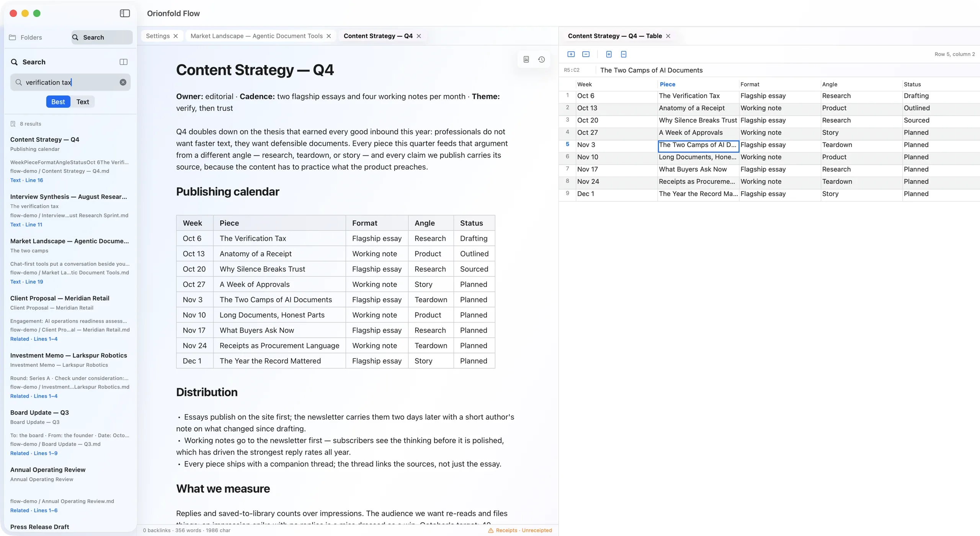
Task: Click the add column icon in table toolbar
Action: tap(609, 54)
